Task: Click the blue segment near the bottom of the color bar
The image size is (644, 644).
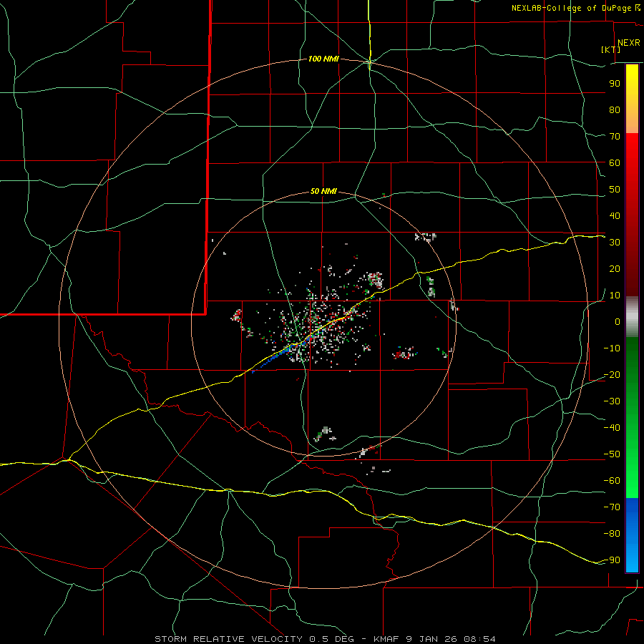Action: (x=632, y=535)
